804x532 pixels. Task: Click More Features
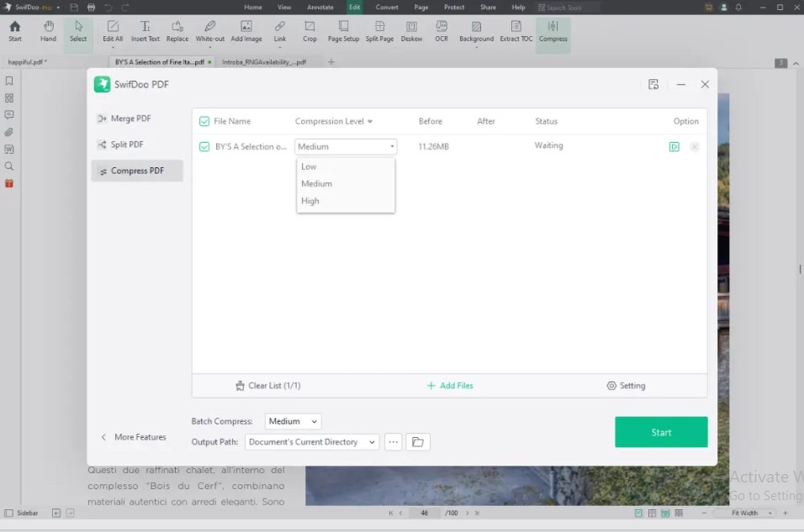click(x=134, y=437)
